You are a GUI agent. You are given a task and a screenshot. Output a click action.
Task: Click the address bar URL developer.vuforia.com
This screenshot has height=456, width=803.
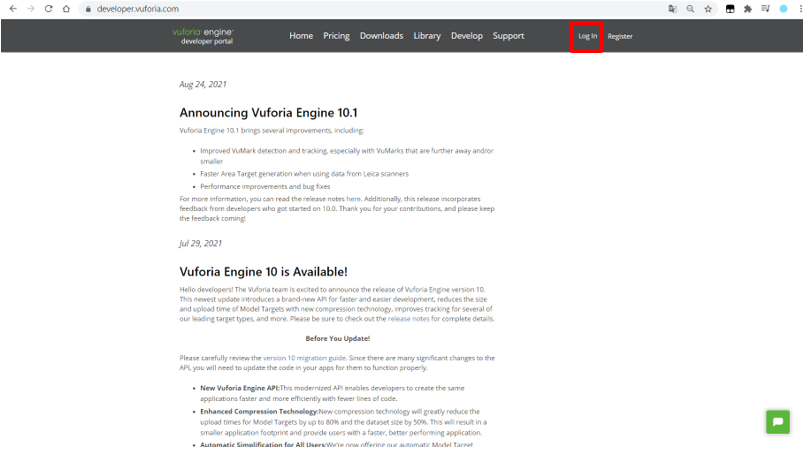[138, 9]
